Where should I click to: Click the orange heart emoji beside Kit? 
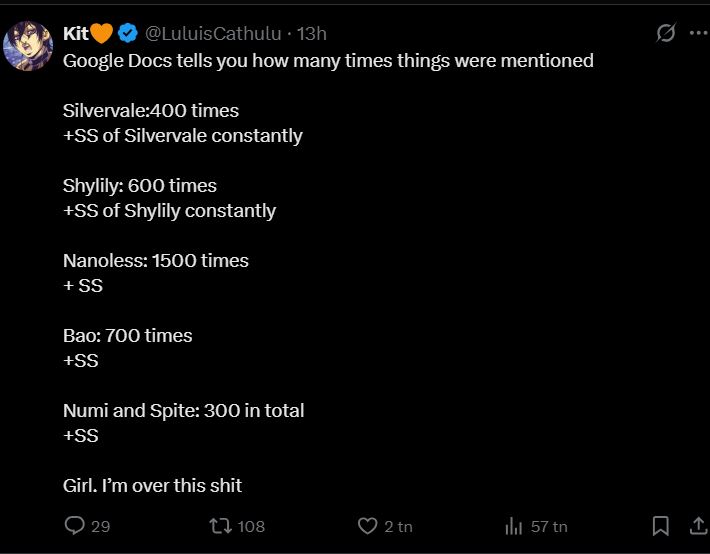(x=102, y=33)
